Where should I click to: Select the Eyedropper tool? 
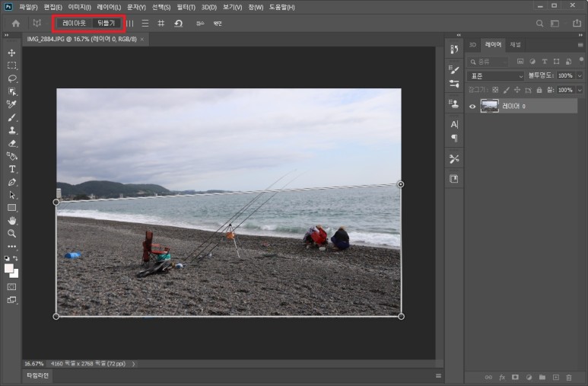(11, 104)
